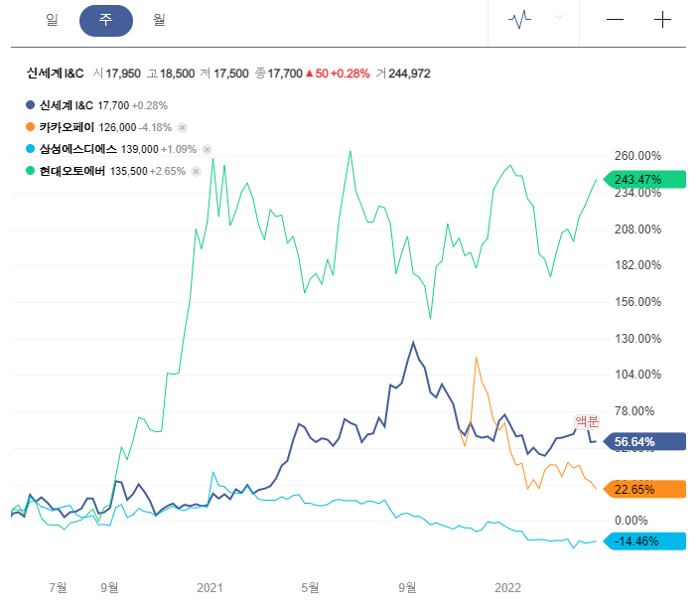Remove 삼성에스디에스 from comparison
Image resolution: width=700 pixels, height=614 pixels.
pos(207,150)
